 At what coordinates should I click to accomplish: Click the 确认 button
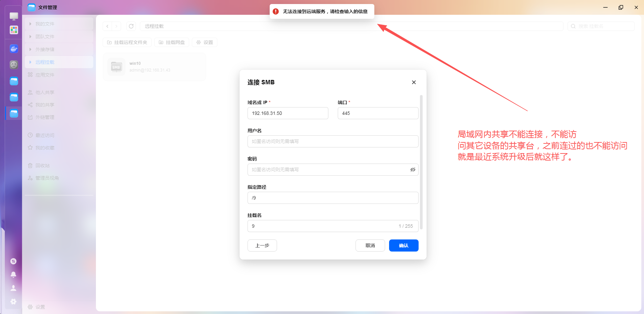click(x=404, y=245)
